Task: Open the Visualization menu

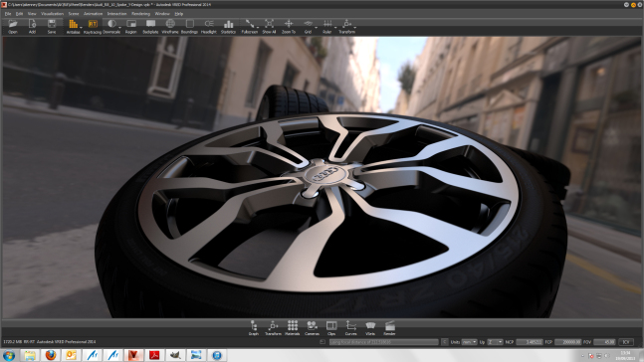Action: (52, 14)
